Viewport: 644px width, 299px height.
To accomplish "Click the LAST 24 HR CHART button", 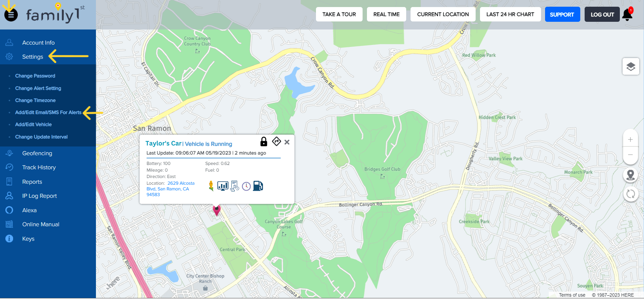I will coord(510,14).
